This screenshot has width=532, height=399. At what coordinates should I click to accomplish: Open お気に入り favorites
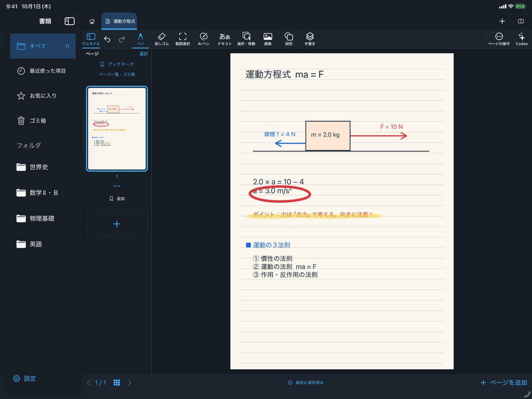point(43,96)
